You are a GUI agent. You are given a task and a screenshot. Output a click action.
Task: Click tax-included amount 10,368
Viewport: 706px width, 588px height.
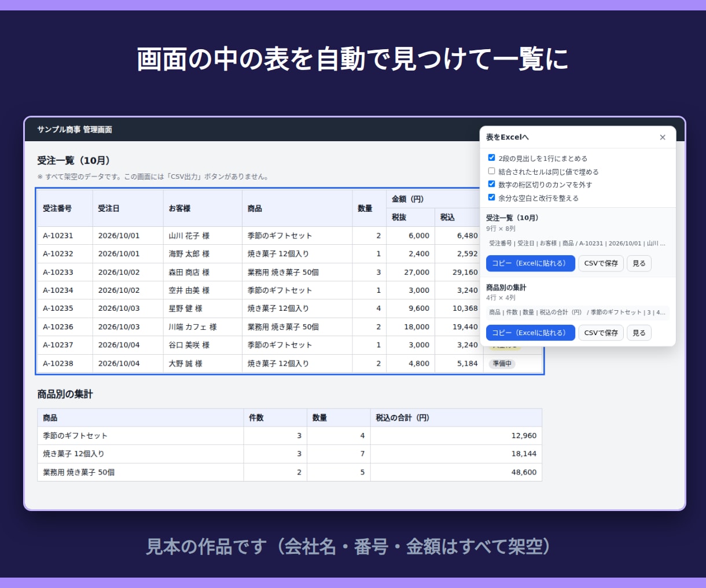[x=465, y=308]
